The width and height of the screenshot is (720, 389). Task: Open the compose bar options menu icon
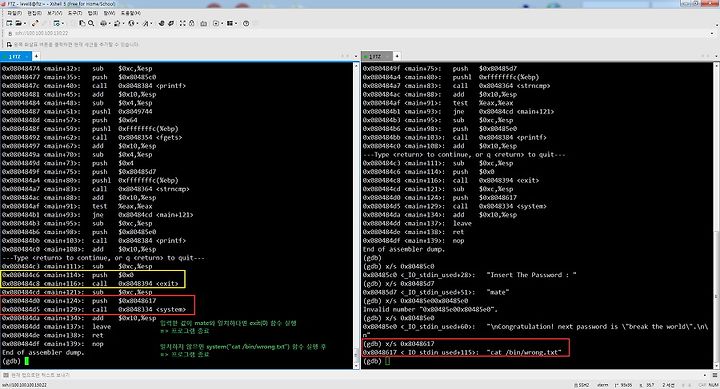(x=715, y=375)
